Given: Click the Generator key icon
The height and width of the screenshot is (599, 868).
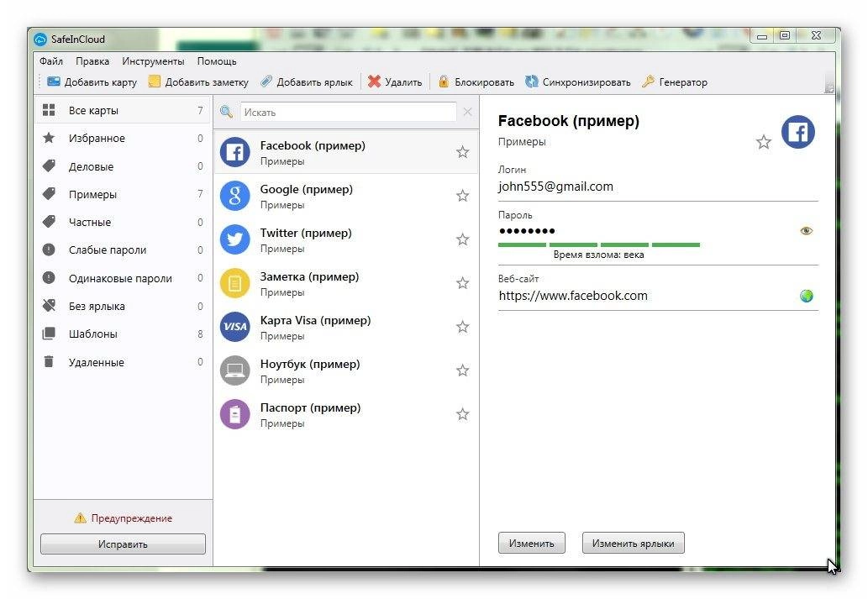Looking at the screenshot, I should point(648,81).
